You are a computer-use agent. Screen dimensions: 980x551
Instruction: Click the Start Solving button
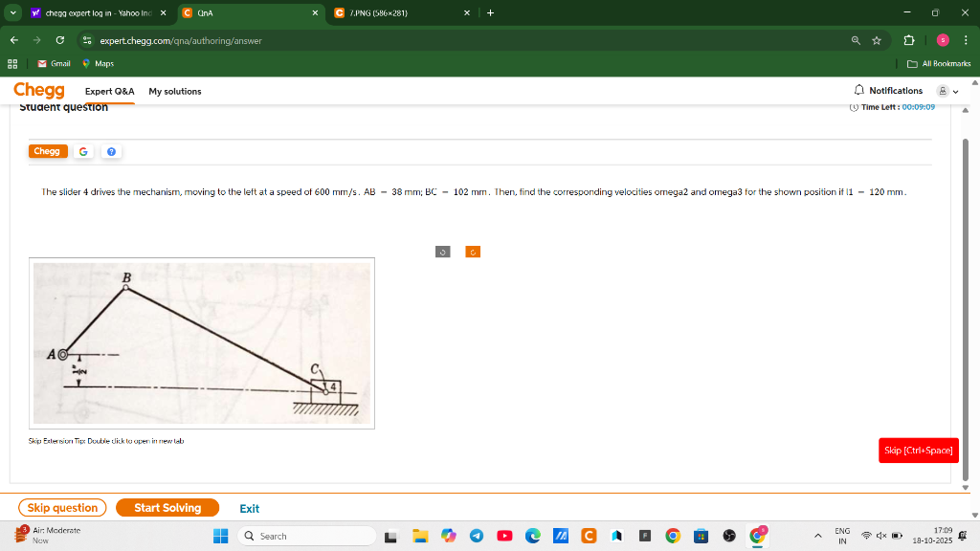click(x=167, y=508)
